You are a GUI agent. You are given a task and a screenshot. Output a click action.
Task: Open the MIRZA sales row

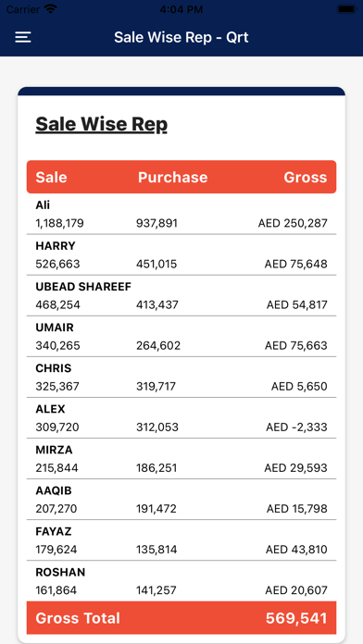[x=181, y=458]
